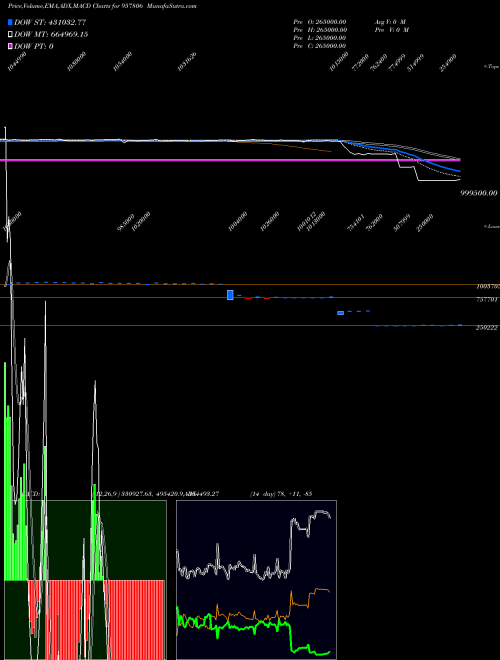
Task: Click the 'Pre V: 0 M' label
Action: (391, 29)
